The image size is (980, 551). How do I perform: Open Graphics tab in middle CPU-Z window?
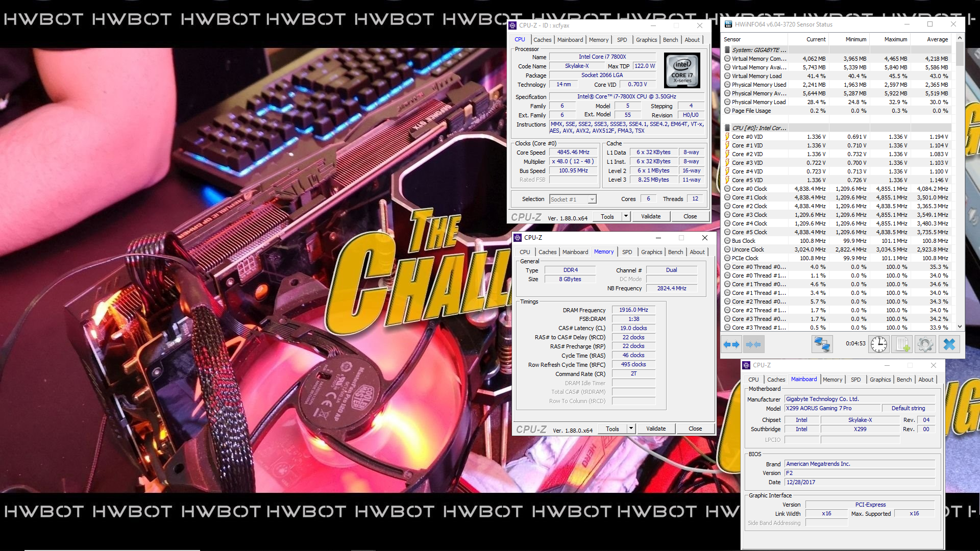[651, 252]
